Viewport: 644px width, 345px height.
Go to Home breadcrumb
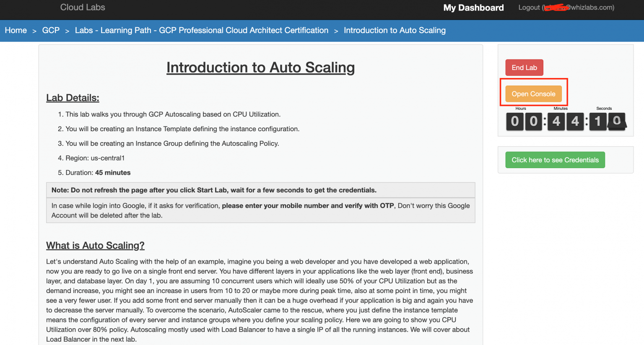(16, 31)
